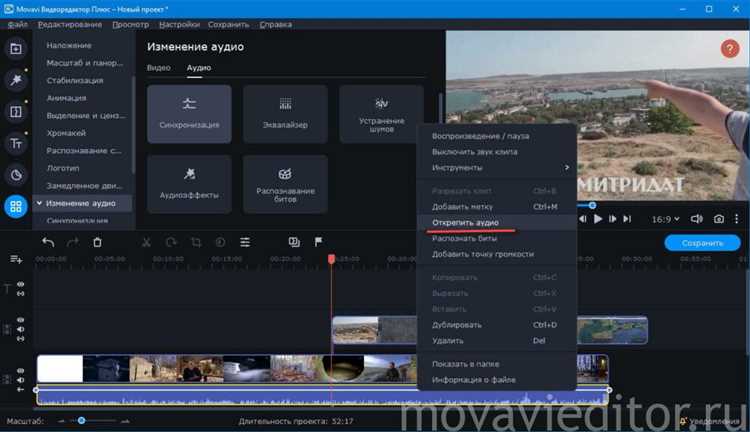Open the Transitions panel in the sidebar

(16, 111)
